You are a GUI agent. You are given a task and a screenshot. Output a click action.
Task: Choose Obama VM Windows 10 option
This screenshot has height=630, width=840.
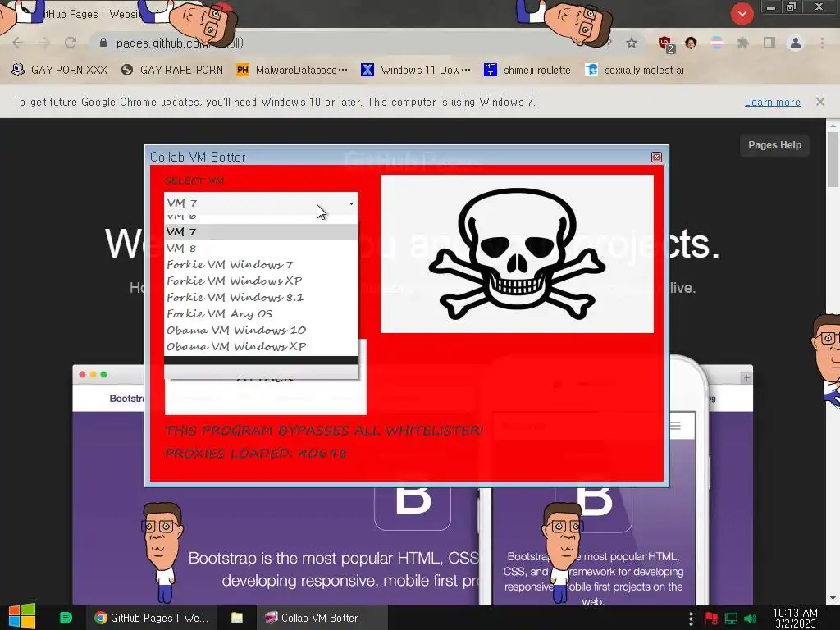pyautogui.click(x=261, y=330)
